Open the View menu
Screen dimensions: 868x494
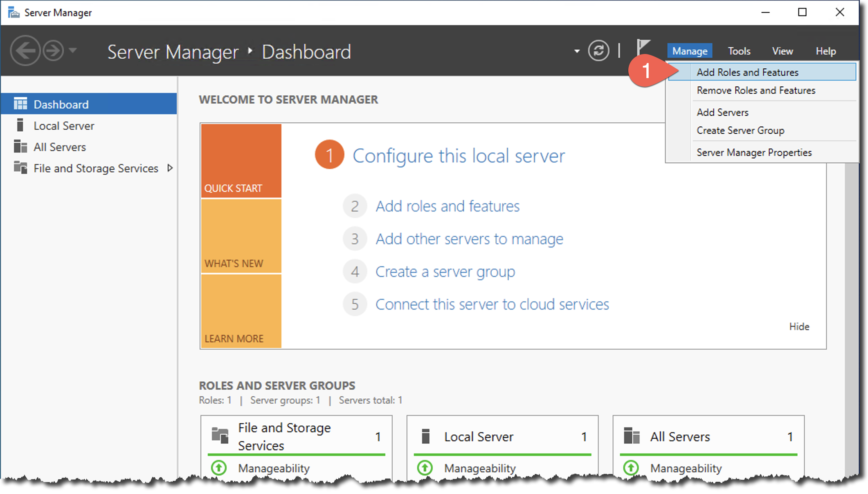click(x=782, y=51)
